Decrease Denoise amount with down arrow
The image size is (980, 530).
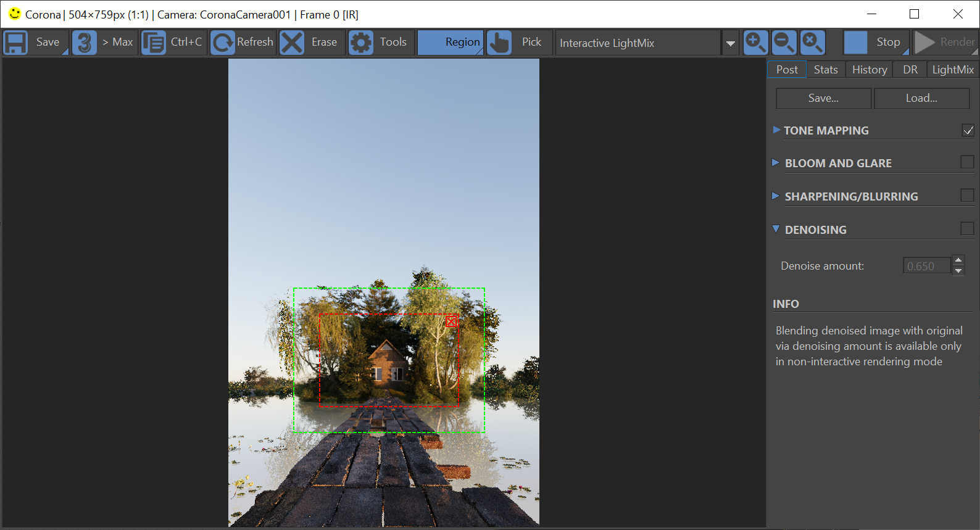click(x=958, y=270)
